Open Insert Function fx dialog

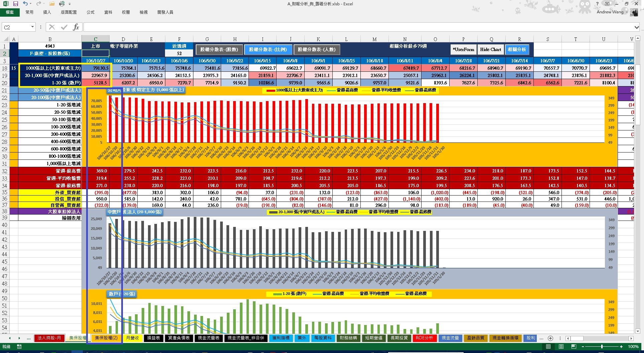click(76, 27)
